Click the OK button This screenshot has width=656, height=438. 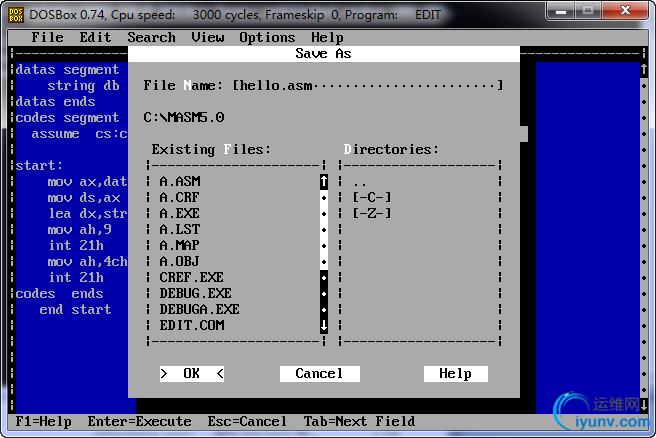pos(192,374)
